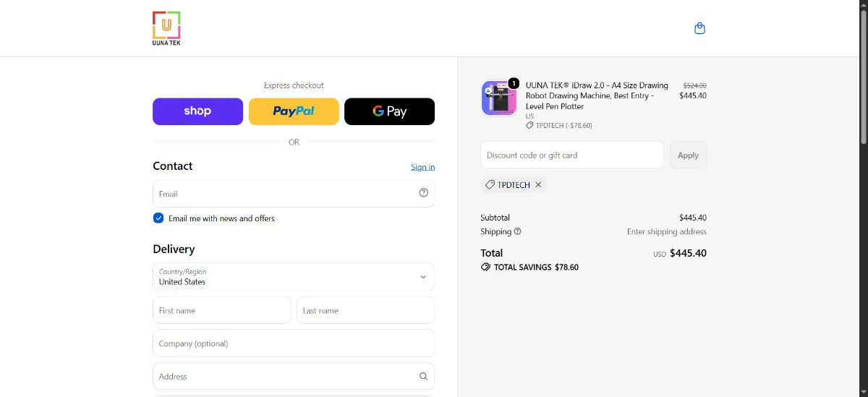868x397 pixels.
Task: Click the Express checkout label
Action: click(x=294, y=85)
